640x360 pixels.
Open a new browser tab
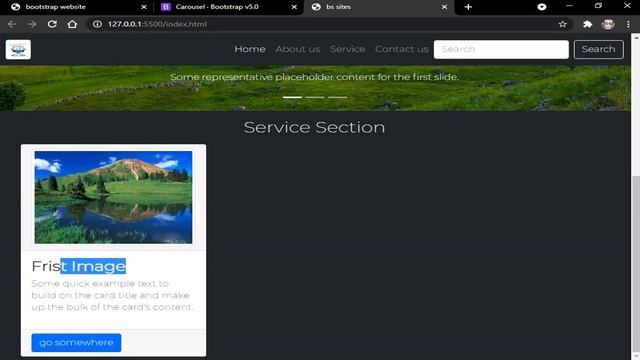click(468, 7)
